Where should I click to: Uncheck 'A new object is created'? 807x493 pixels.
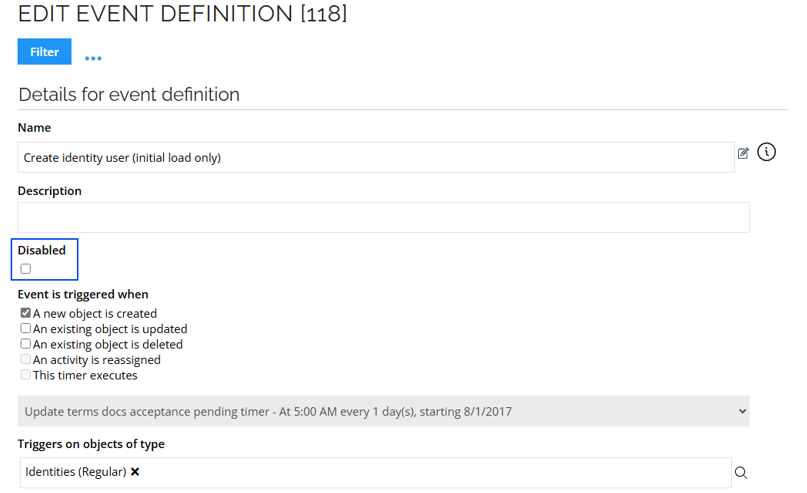[x=26, y=313]
